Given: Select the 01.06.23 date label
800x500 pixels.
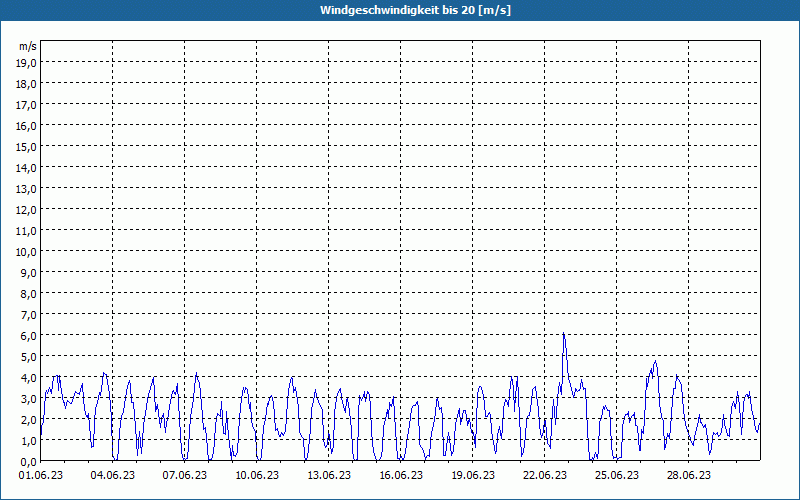Looking at the screenshot, I should tap(41, 476).
